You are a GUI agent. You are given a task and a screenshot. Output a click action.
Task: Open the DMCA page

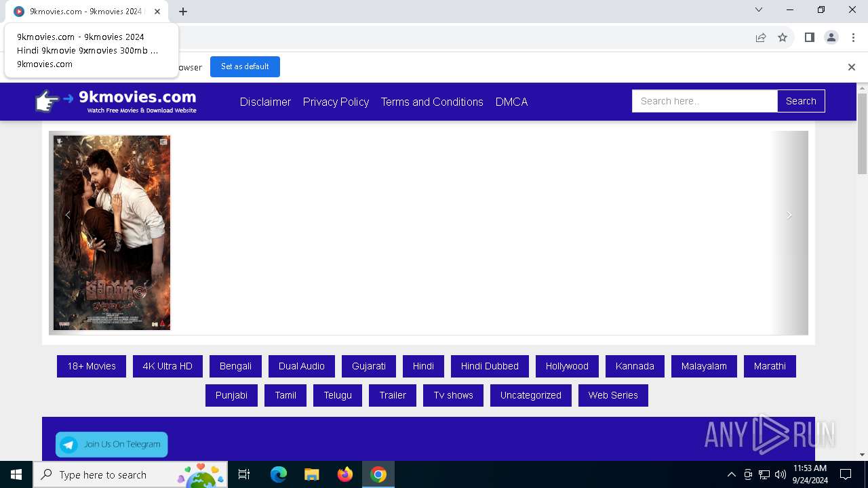(511, 102)
